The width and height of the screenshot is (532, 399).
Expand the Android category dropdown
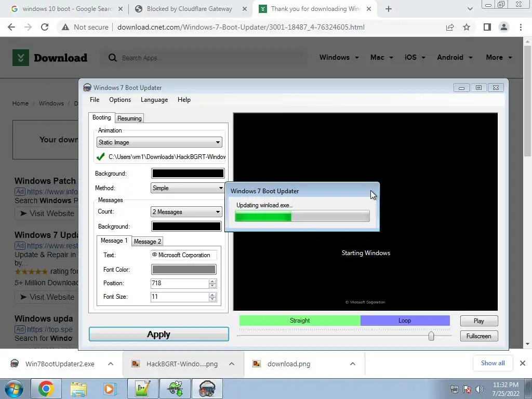(x=455, y=57)
